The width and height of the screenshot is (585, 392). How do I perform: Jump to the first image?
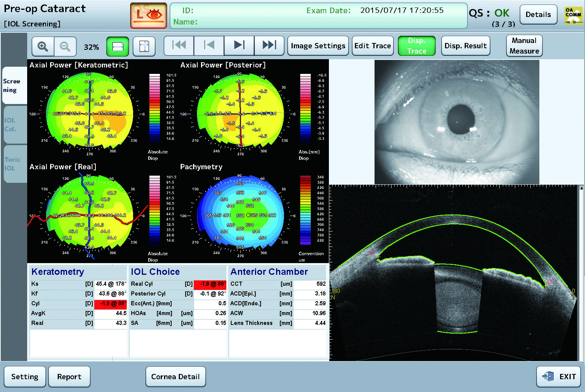pos(179,46)
